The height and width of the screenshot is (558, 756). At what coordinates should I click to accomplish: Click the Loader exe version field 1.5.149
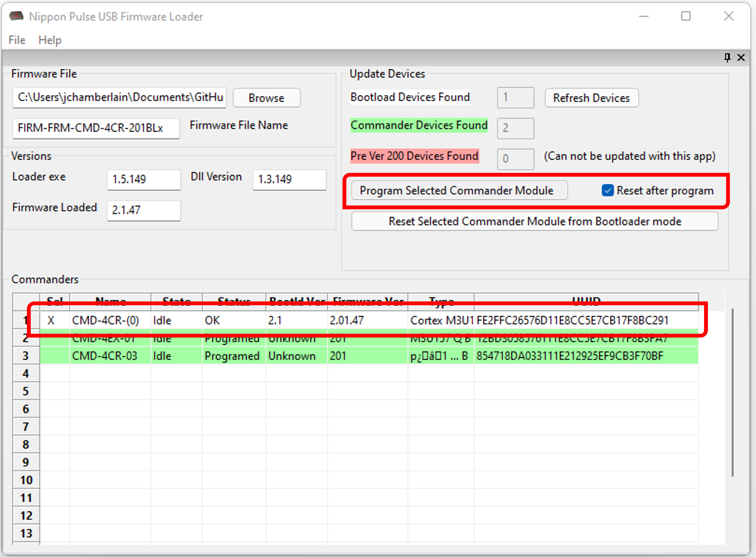144,179
